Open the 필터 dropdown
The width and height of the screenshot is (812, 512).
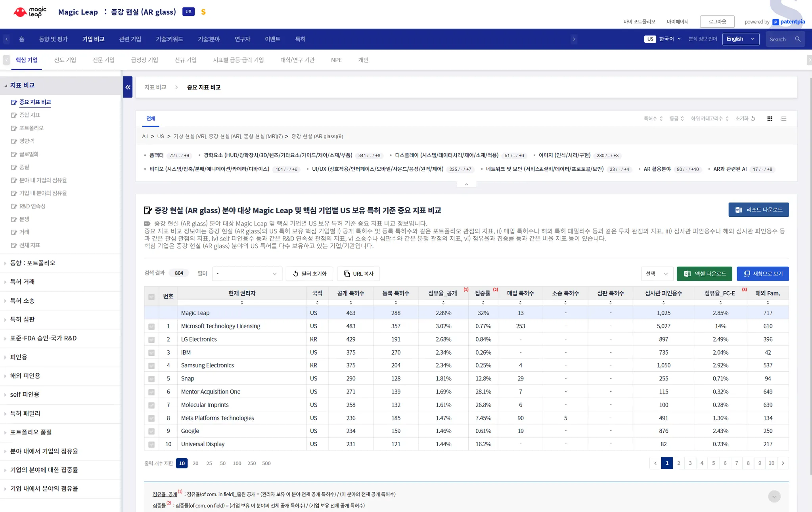247,274
